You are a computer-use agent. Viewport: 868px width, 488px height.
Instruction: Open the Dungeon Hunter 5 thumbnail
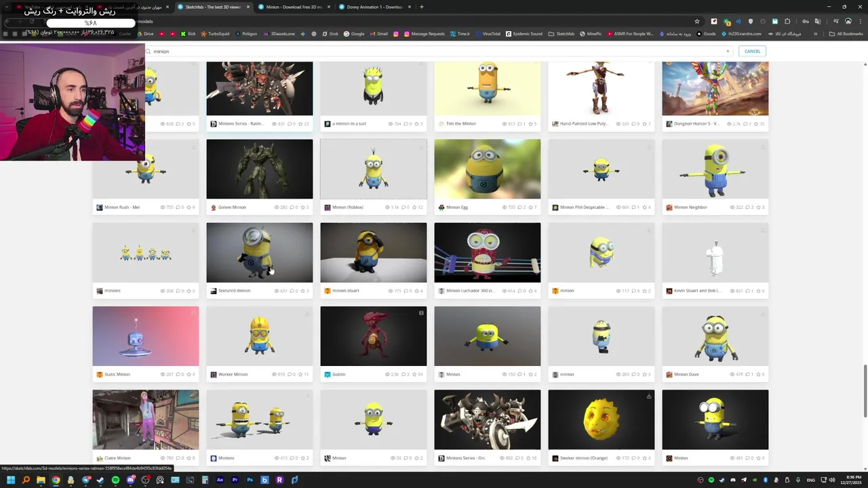pos(715,88)
